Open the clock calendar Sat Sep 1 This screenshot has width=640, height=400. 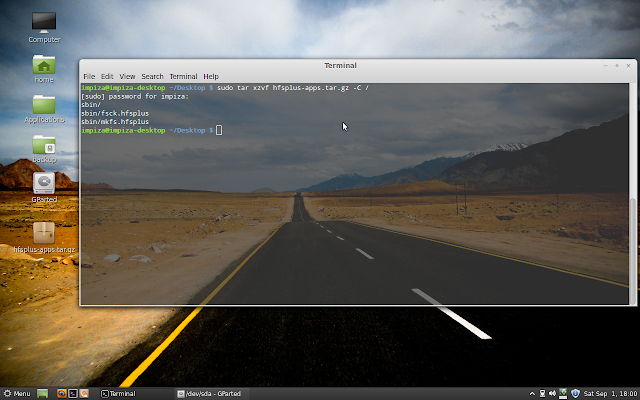click(610, 393)
